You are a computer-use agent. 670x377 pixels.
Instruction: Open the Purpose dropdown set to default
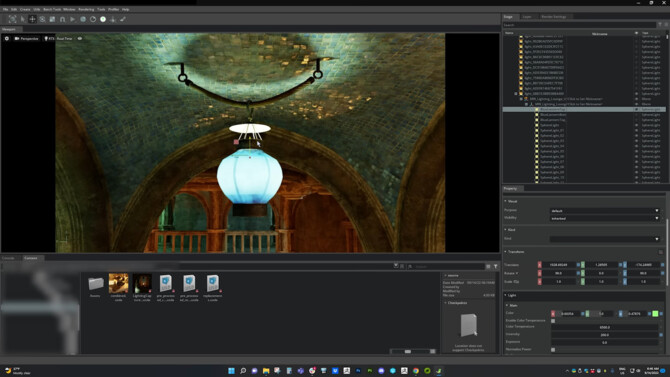coord(604,211)
